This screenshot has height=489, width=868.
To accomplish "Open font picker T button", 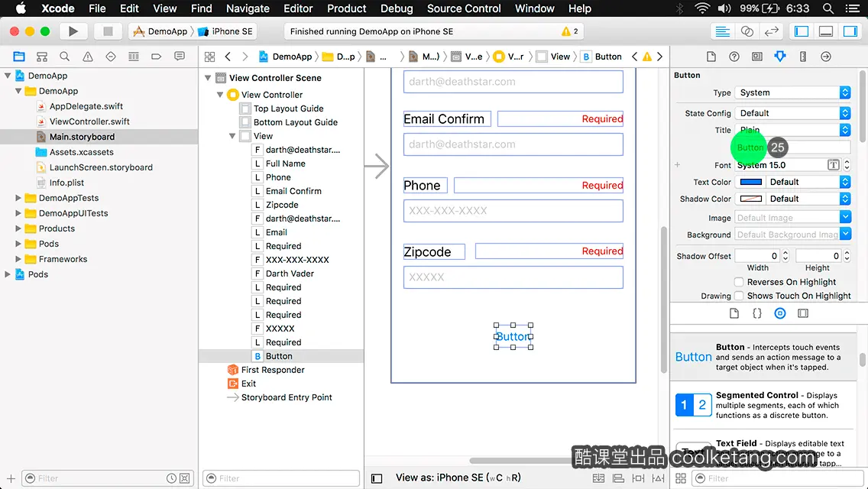I will tap(833, 165).
